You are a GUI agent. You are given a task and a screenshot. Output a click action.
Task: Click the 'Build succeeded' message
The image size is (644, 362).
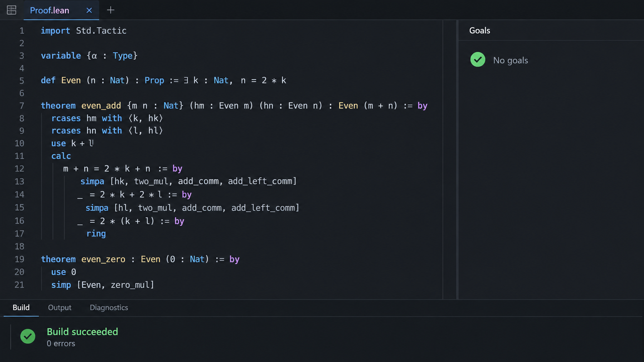tap(82, 332)
